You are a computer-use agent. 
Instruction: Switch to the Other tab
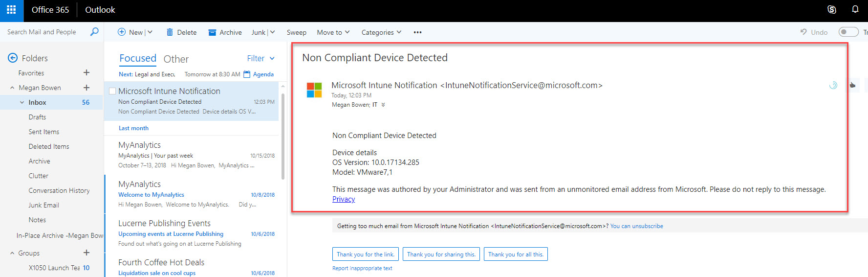[176, 59]
